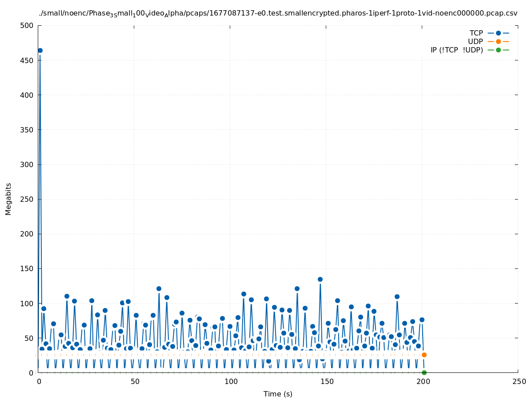
Task: Click the orange UDP legend marker
Action: pyautogui.click(x=498, y=41)
